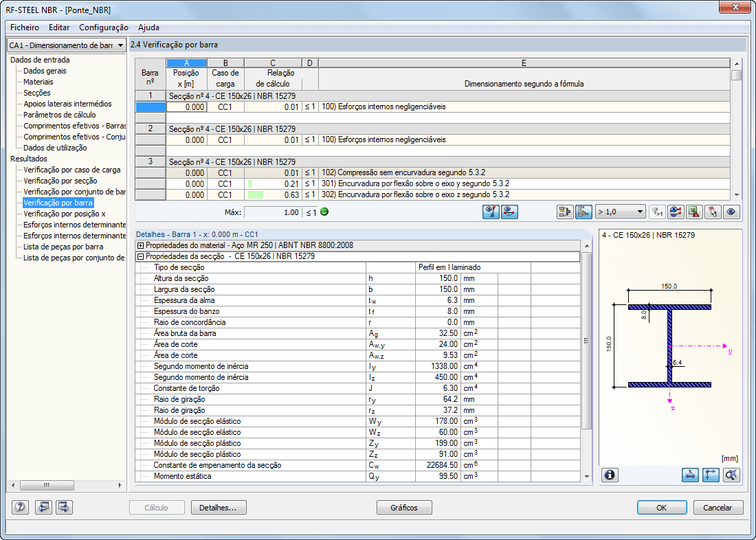Click the disabled Cálculo button
756x540 pixels.
click(x=157, y=508)
